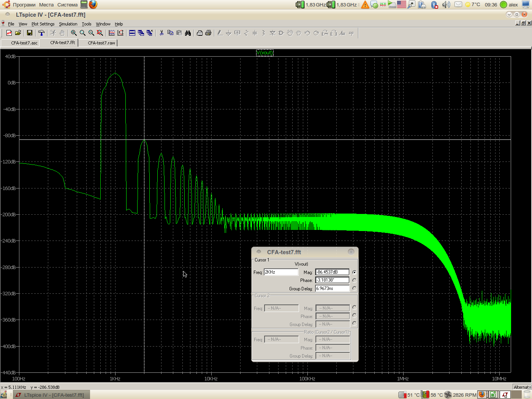Click the Zoom to Fit icon
Screen dimensions: 532x399
point(100,33)
